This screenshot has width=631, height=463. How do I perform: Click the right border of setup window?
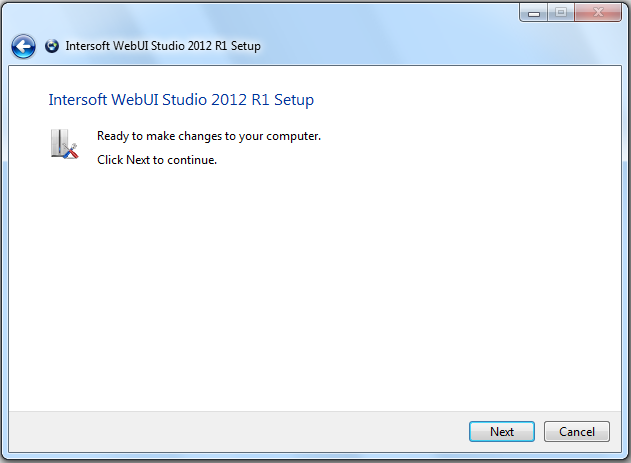(x=627, y=250)
